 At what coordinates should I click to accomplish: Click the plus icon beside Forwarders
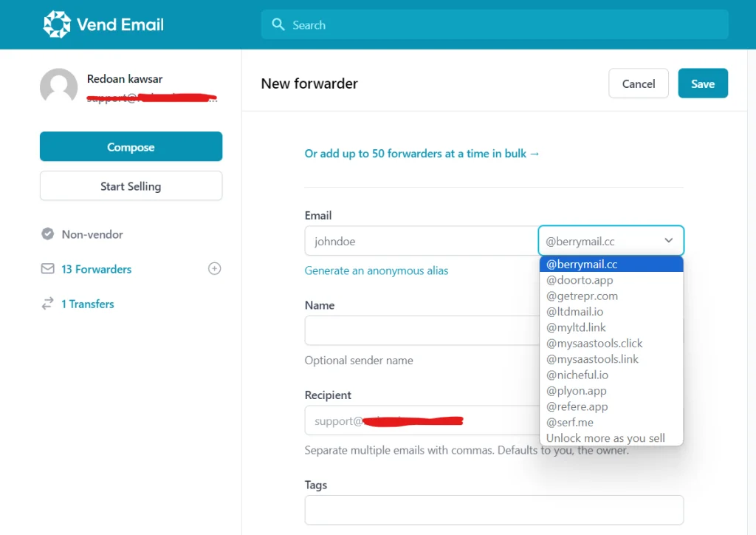214,269
